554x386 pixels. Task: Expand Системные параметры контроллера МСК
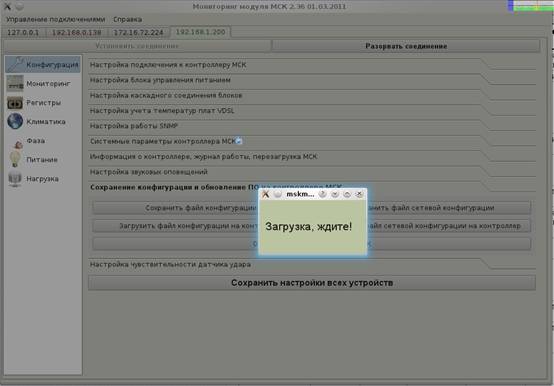[312, 141]
